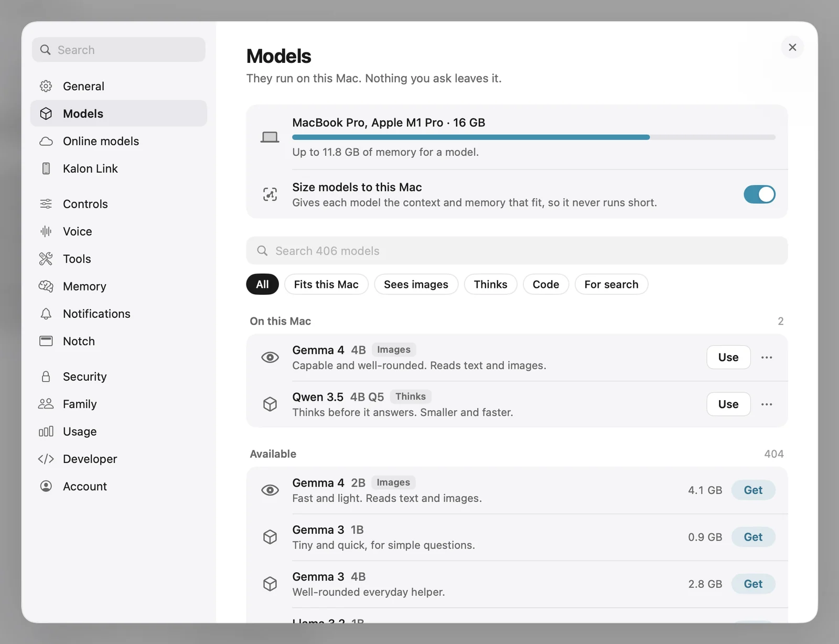Click the cube icon for Qwen 3.5

pyautogui.click(x=270, y=404)
